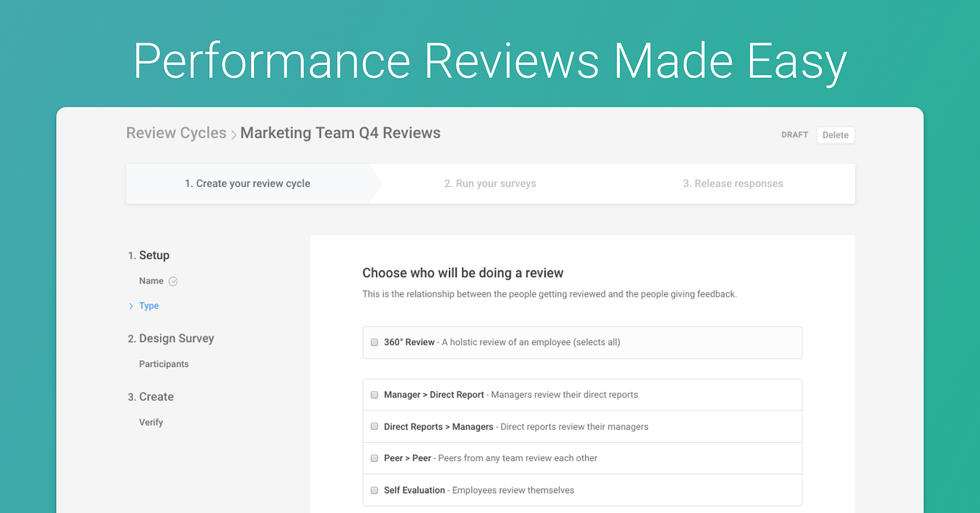Expand the Design Survey section heading
Image resolution: width=980 pixels, height=513 pixels.
[x=171, y=338]
